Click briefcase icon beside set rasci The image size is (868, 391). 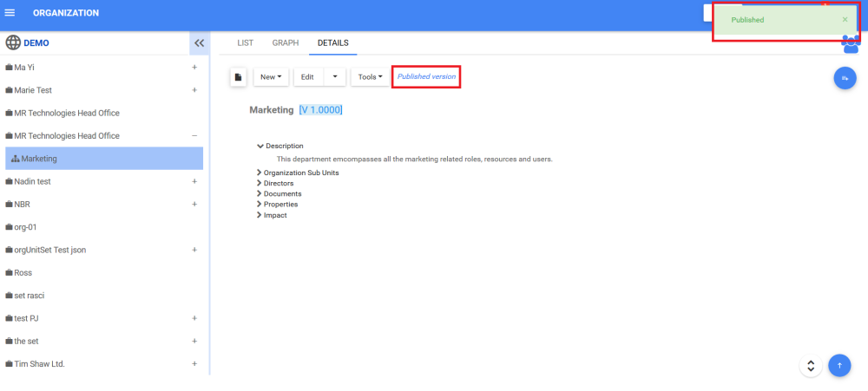tap(9, 296)
